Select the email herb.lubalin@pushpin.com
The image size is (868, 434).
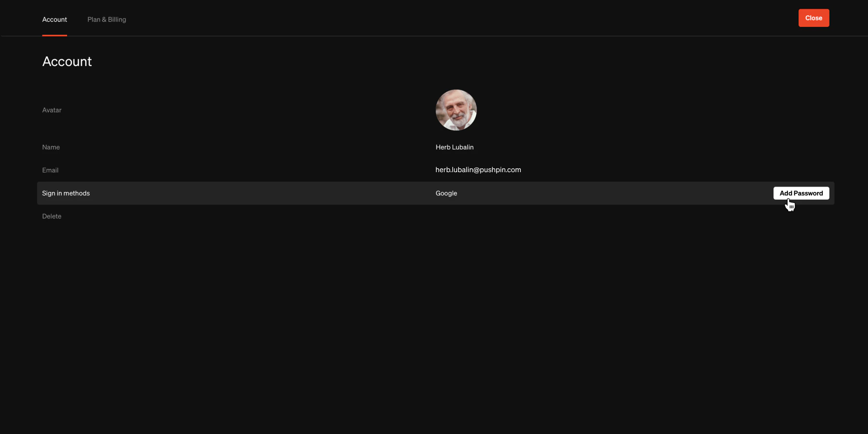click(x=478, y=170)
